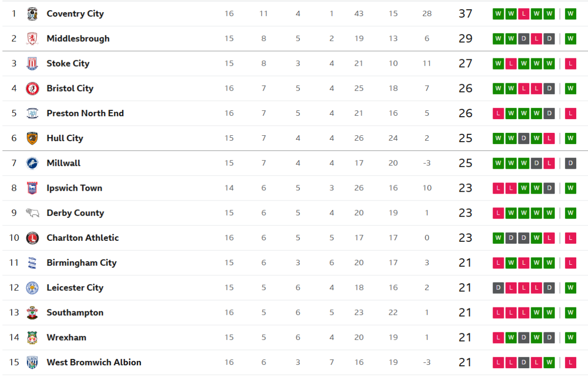Click the Middlesbrough club badge
Viewport: 588px width, 379px height.
click(x=32, y=39)
